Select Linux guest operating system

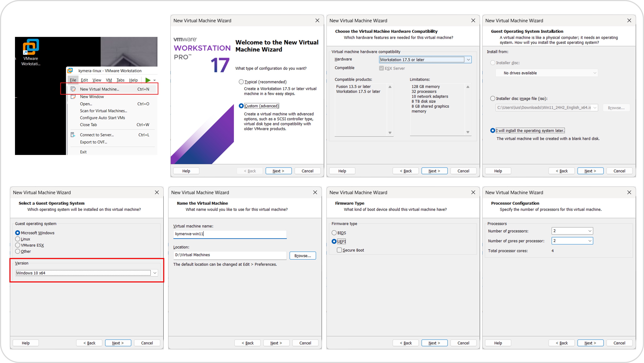click(x=18, y=239)
